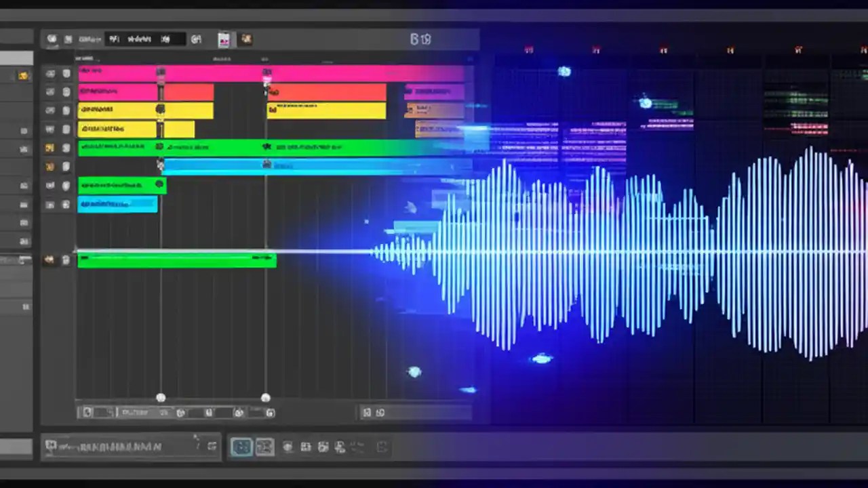The width and height of the screenshot is (868, 488).
Task: Click the B19 label at the top of the window
Action: click(x=420, y=39)
